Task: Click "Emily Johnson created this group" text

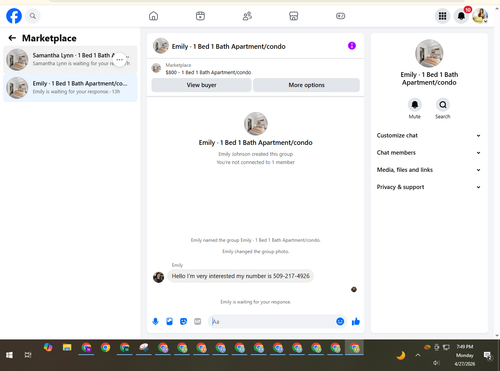Action: point(256,154)
